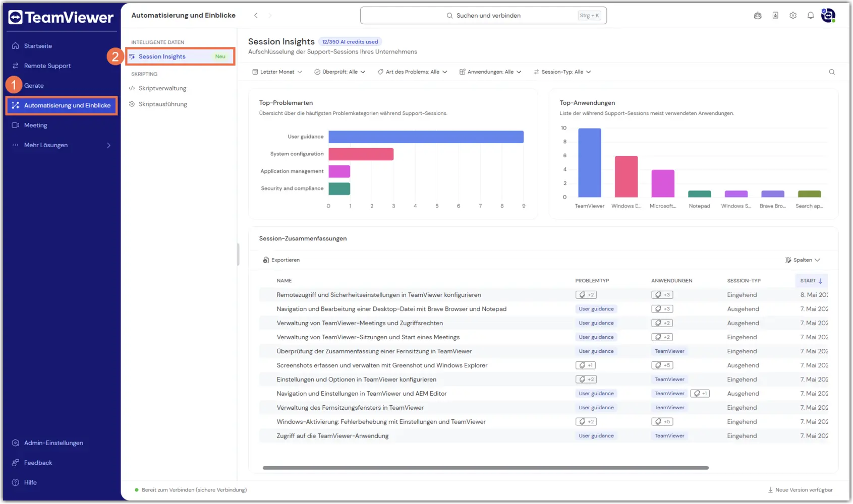Go back using the left arrow icon

[256, 16]
